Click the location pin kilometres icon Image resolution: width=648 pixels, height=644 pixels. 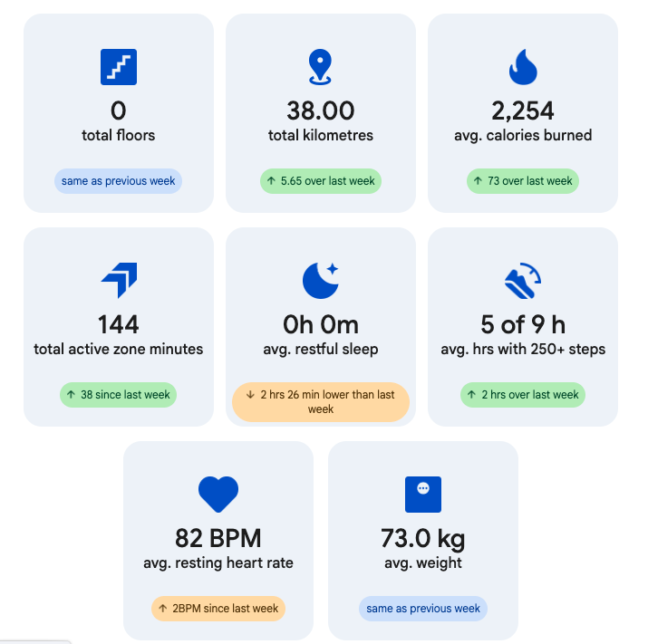pyautogui.click(x=320, y=67)
